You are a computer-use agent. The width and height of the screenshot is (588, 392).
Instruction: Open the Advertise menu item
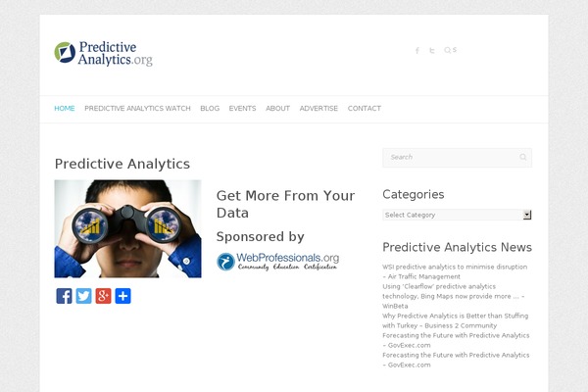point(318,109)
